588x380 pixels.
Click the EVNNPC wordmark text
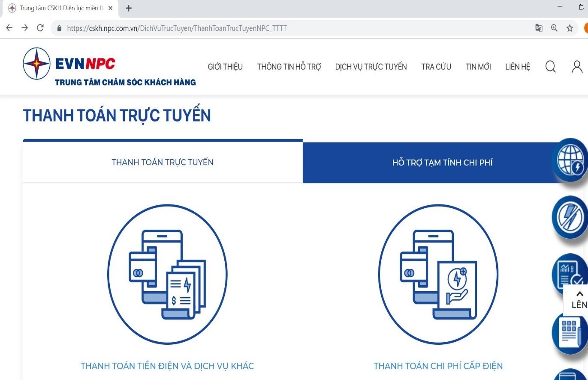(x=85, y=64)
